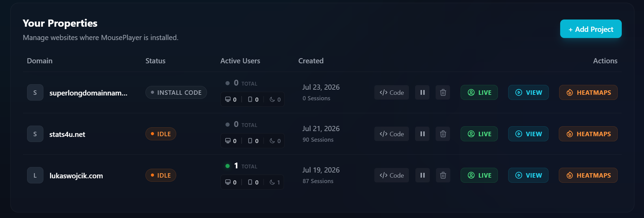
Task: Click the IDLE badge for stats4u.net
Action: (160, 134)
